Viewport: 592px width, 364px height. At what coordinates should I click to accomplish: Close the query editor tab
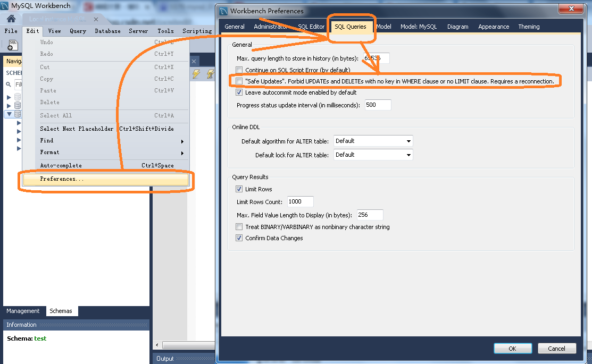[194, 61]
